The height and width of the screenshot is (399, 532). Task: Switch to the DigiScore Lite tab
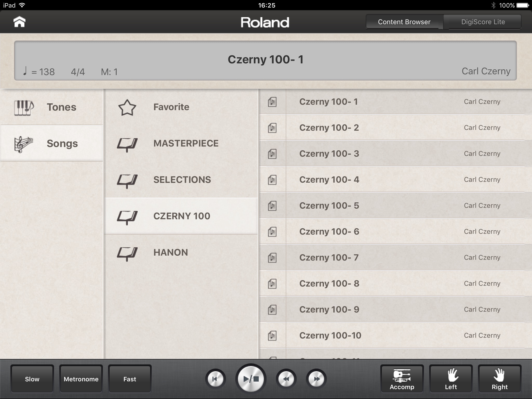(x=483, y=22)
